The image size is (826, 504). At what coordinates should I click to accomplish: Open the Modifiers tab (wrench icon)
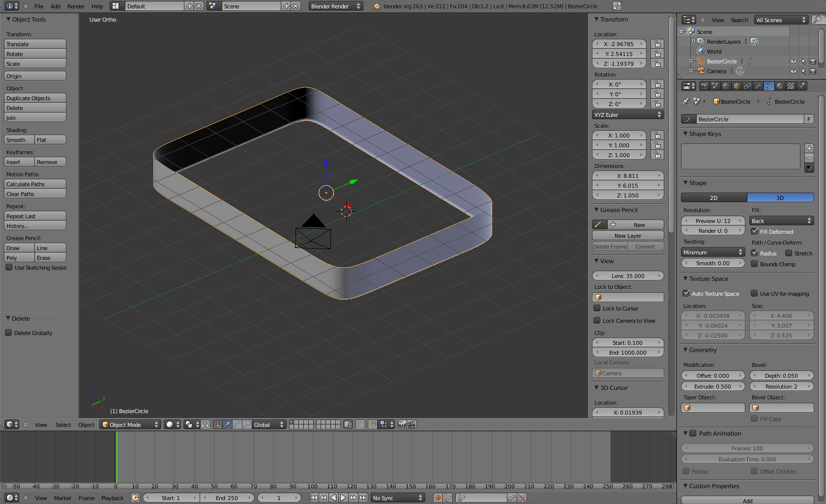[x=758, y=86]
